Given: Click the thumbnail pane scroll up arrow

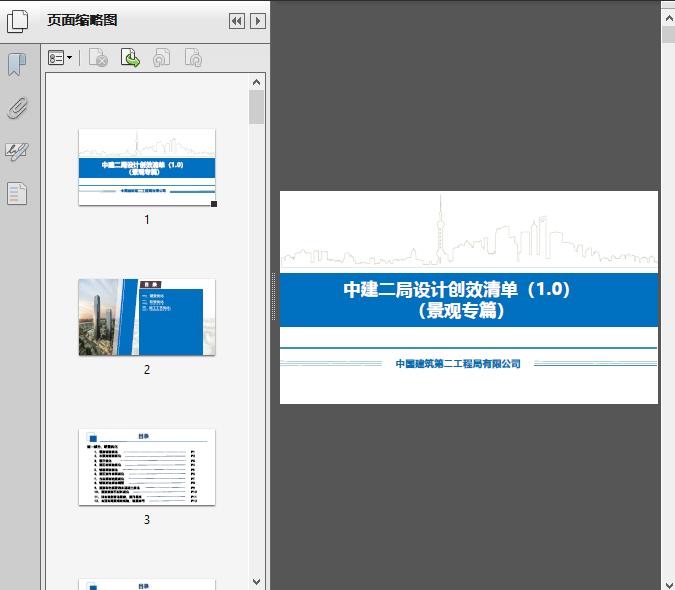Looking at the screenshot, I should click(x=257, y=82).
